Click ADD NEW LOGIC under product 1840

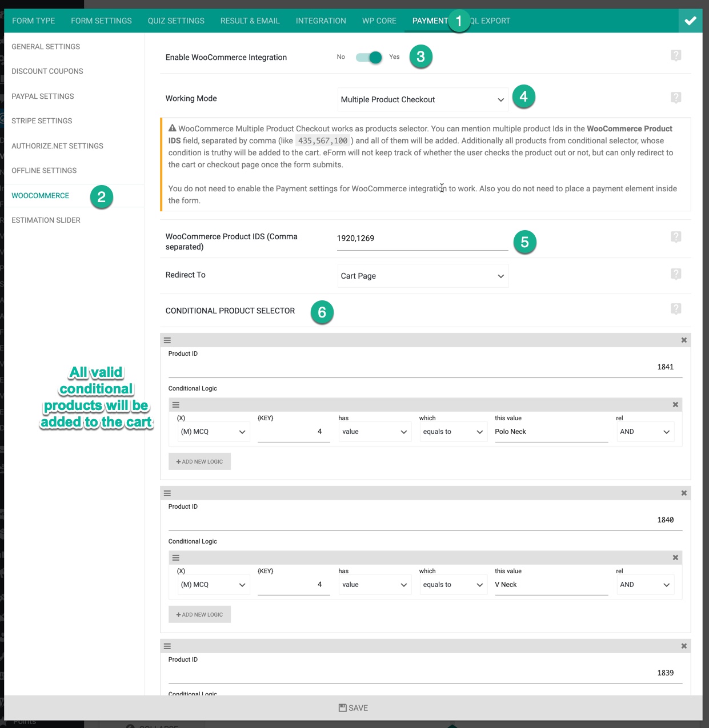point(199,614)
